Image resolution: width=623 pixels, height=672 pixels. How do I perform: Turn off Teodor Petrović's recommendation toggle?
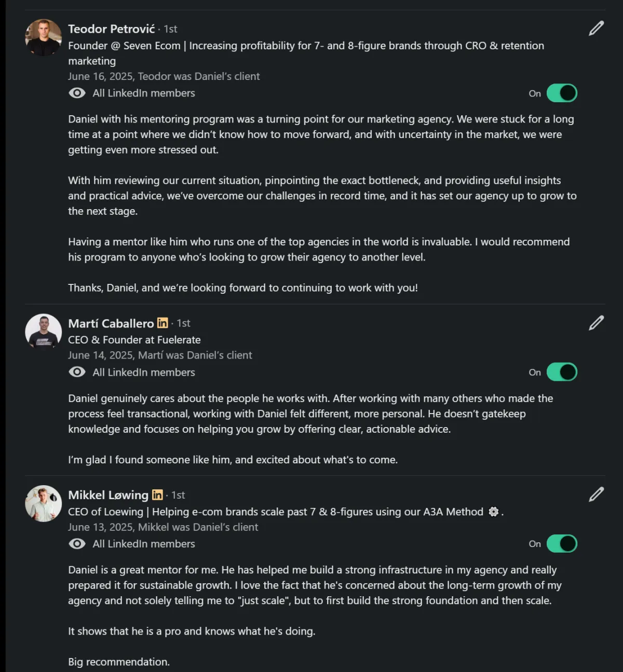562,93
